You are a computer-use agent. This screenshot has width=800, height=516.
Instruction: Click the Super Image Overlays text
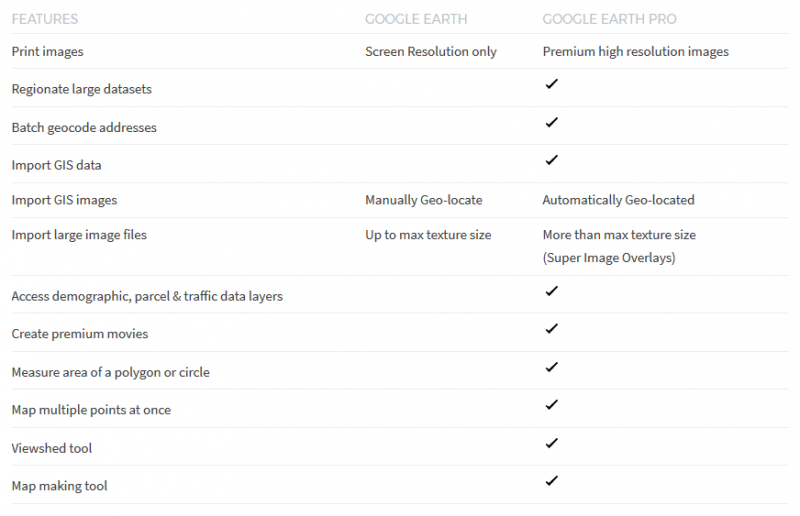(609, 258)
